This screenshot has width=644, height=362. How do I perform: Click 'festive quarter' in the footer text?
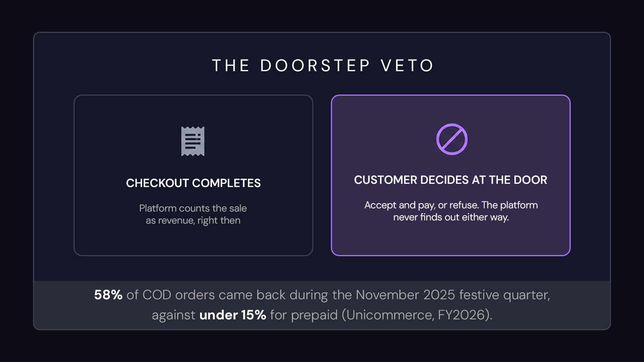click(x=504, y=295)
